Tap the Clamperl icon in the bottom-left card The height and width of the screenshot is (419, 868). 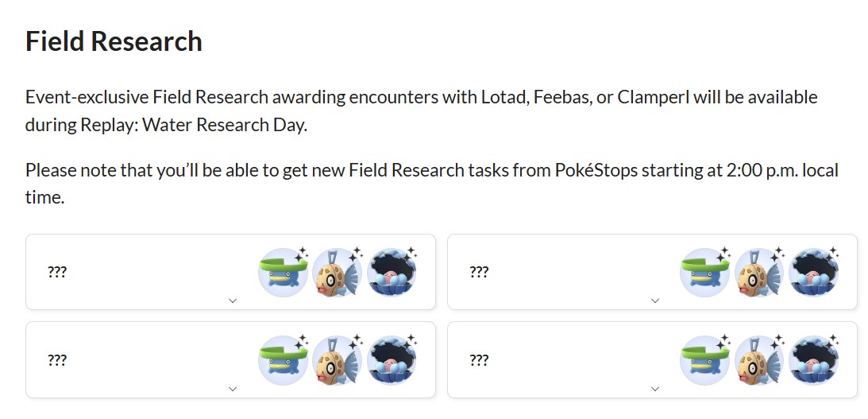pyautogui.click(x=392, y=361)
